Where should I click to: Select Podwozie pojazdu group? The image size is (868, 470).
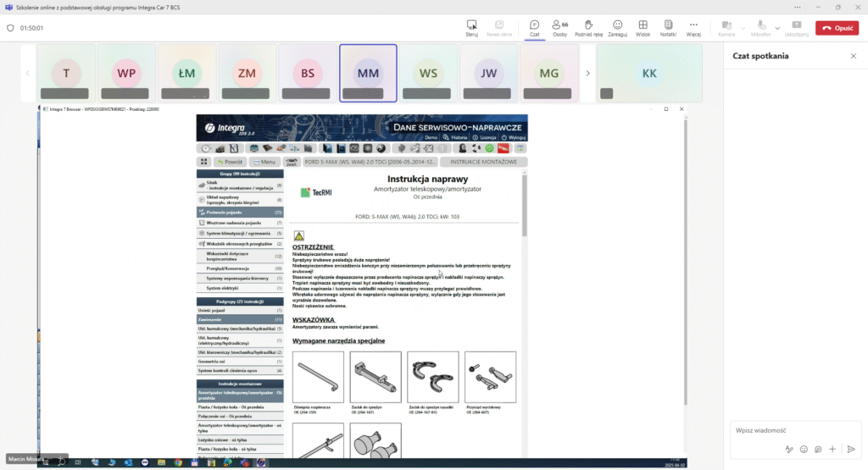pyautogui.click(x=240, y=213)
